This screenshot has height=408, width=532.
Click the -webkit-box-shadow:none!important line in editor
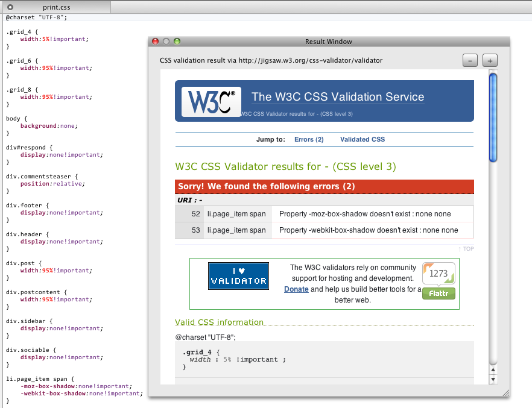tap(81, 394)
